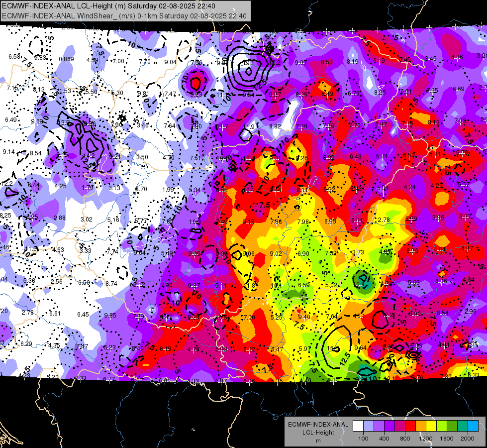Pick the orange legend swatch
The width and height of the screenshot is (487, 448).
click(x=421, y=426)
